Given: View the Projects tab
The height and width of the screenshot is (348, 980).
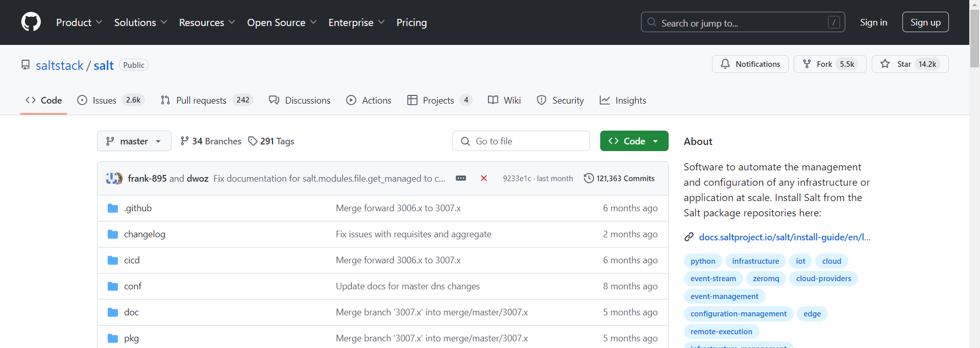Looking at the screenshot, I should point(439,100).
